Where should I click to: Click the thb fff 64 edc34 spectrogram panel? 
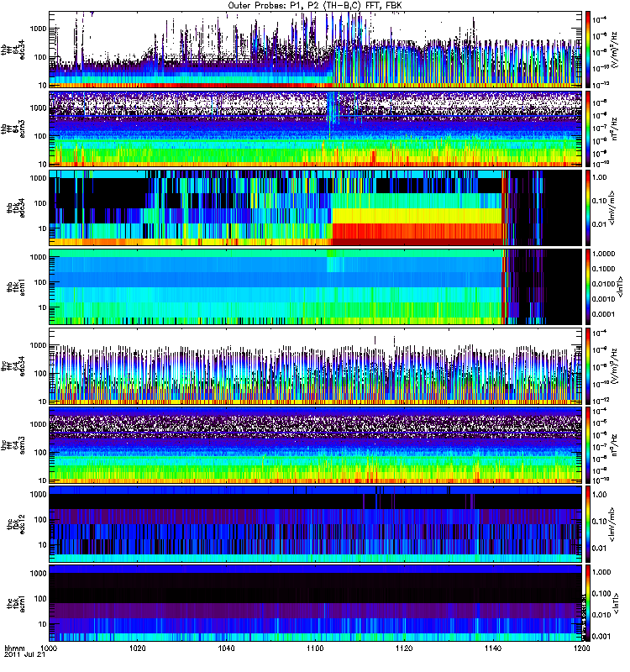pyautogui.click(x=316, y=50)
